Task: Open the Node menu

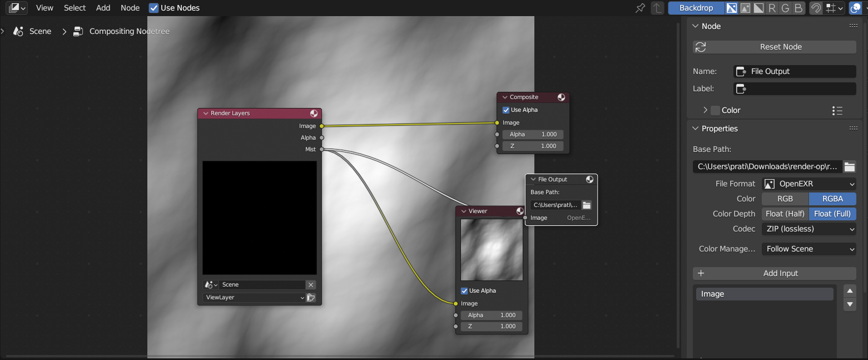Action: point(130,8)
